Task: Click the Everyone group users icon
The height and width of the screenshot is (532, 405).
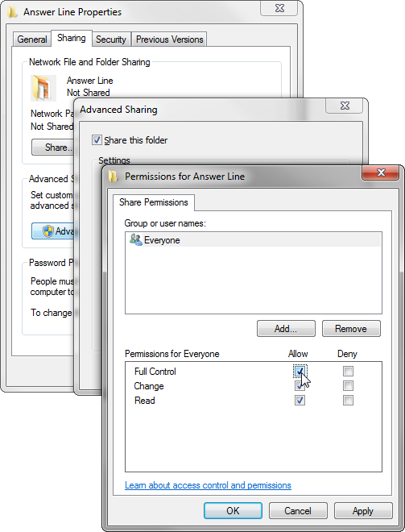Action: [136, 239]
